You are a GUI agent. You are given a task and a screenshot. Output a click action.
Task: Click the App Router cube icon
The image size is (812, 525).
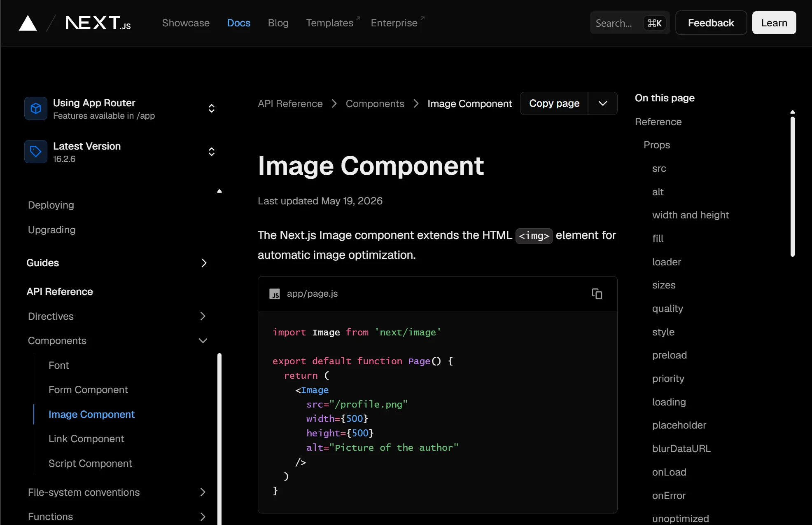coord(36,108)
